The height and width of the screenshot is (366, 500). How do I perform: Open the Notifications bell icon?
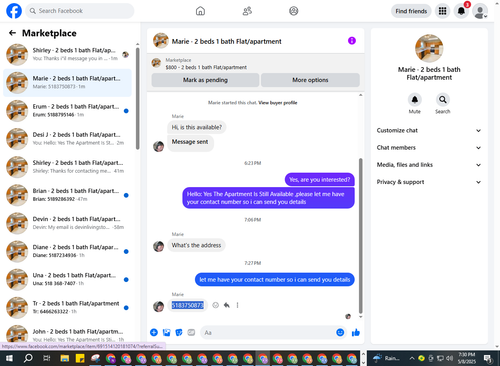tap(461, 11)
